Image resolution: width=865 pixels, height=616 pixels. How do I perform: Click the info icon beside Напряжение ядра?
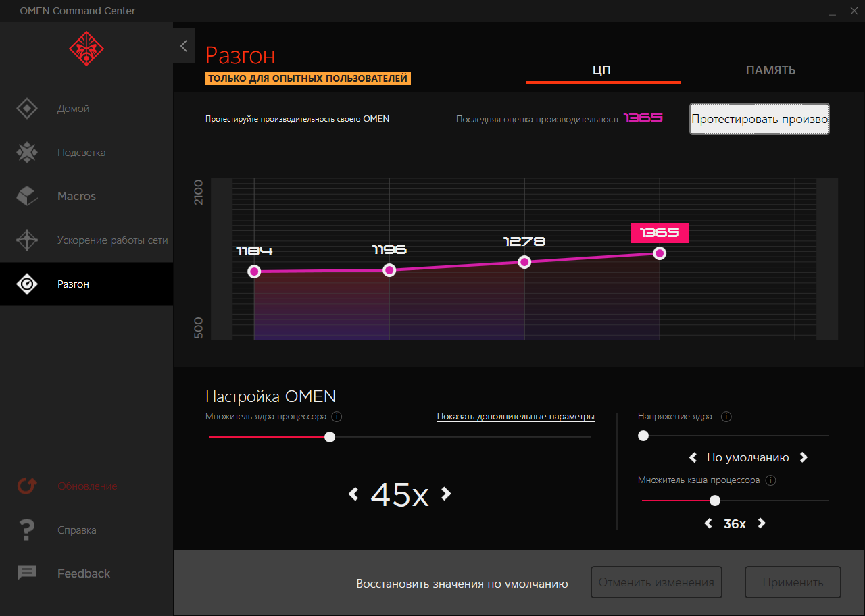(726, 417)
